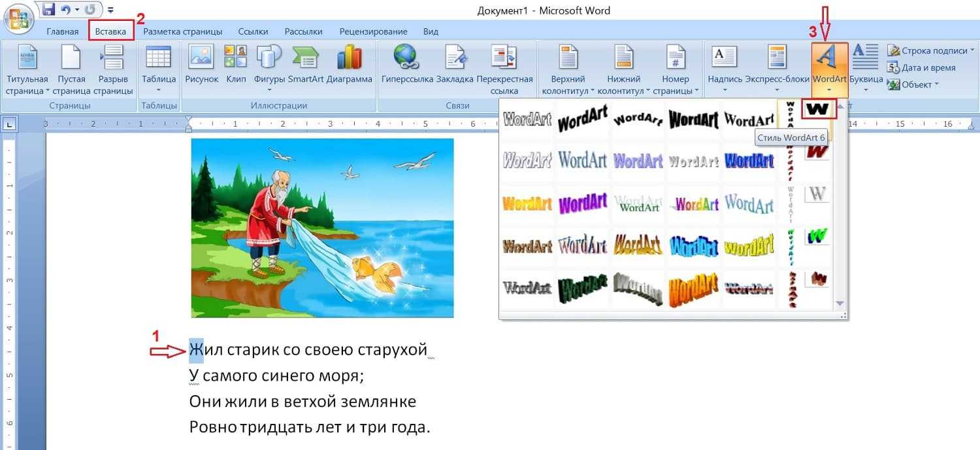Open the Буквица drop cap menu
Screen dimensions: 980x450
click(866, 65)
